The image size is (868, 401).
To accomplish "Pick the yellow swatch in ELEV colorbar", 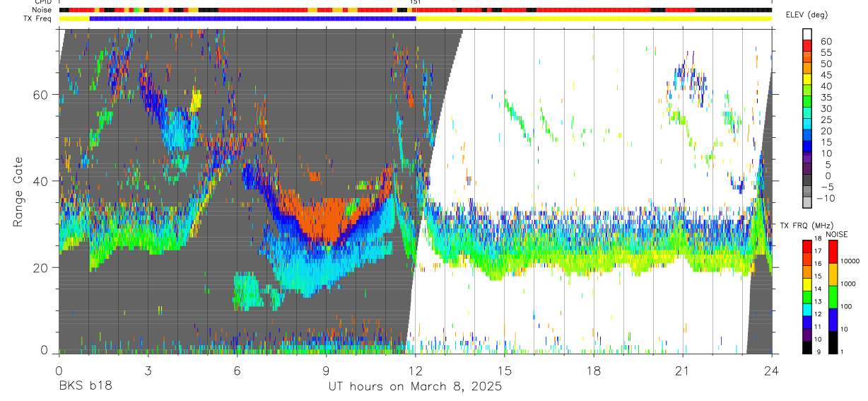I will click(x=807, y=78).
